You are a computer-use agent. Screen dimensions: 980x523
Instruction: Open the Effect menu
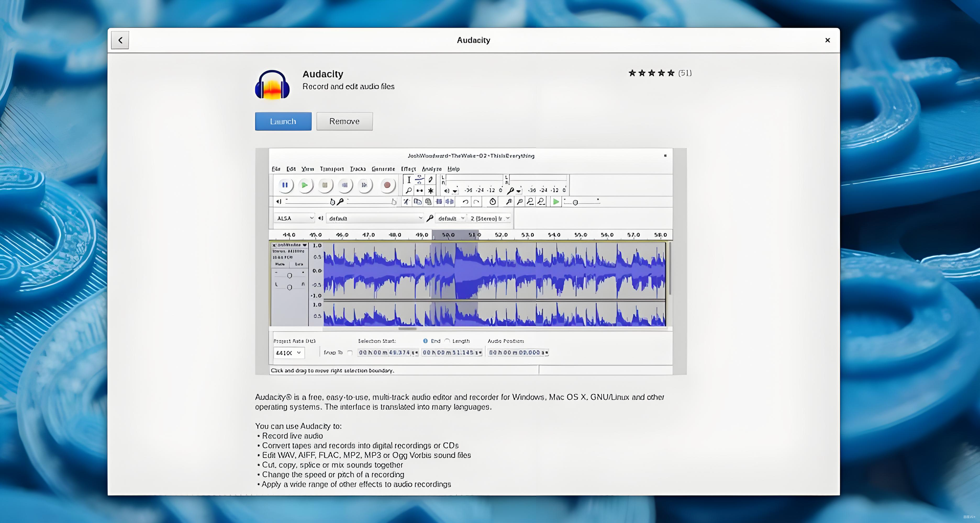pos(408,169)
